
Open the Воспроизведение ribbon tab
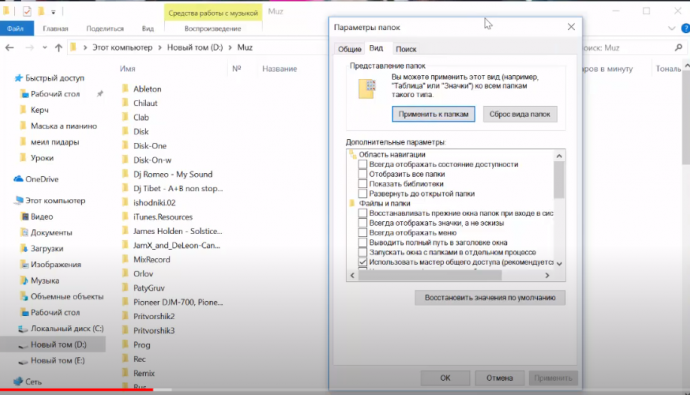click(213, 29)
